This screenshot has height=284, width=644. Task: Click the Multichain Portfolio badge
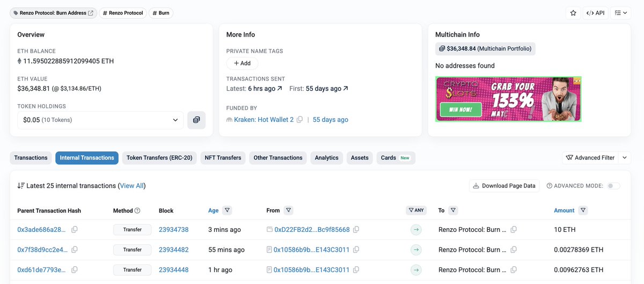pyautogui.click(x=485, y=49)
